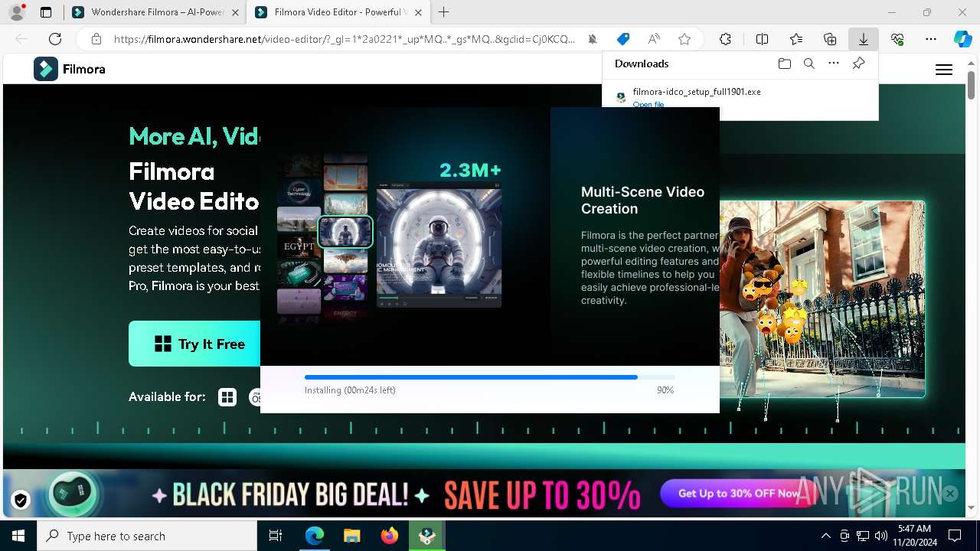Open the Windows Start menu
The width and height of the screenshot is (980, 551).
pos(18,536)
